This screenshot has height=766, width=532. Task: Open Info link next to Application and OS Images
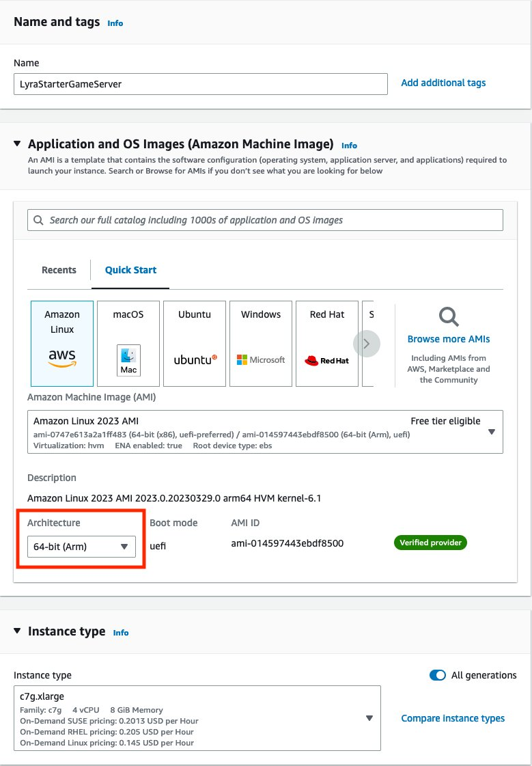coord(349,146)
